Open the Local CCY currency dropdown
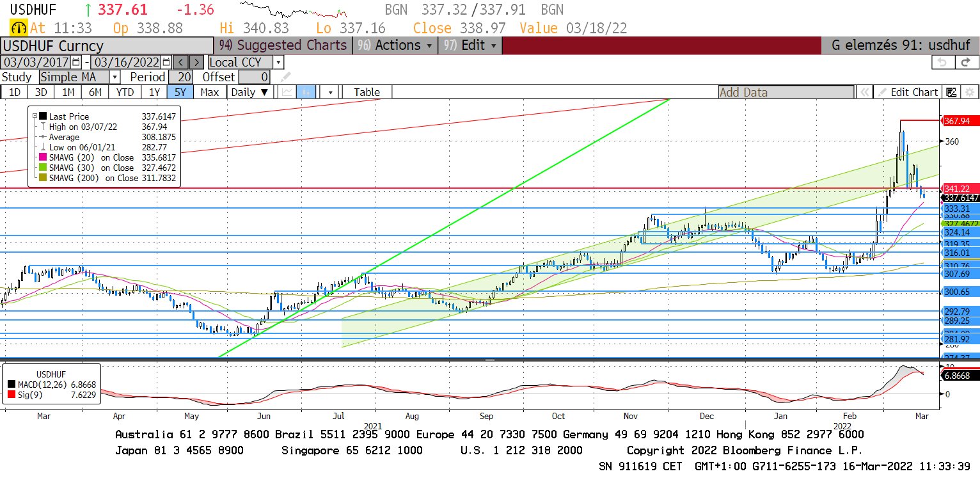Screen dimensions: 980x485 coord(278,62)
